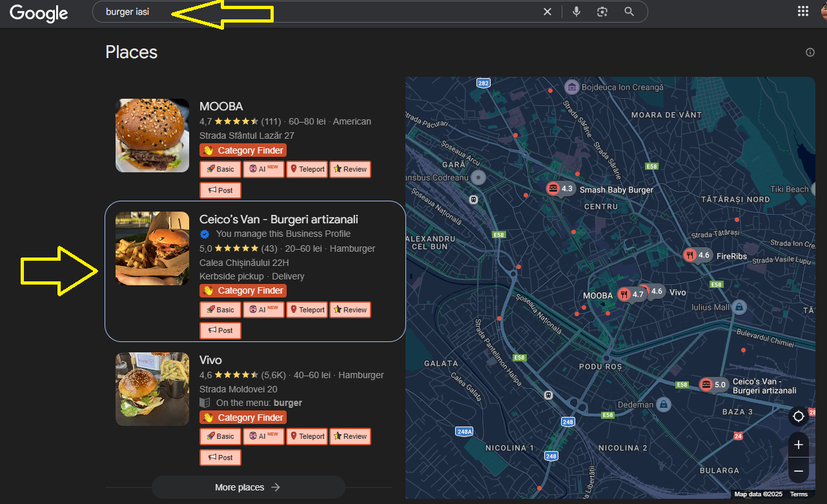Click Review button for Vivo
Viewport: 827px width, 504px height.
(351, 436)
